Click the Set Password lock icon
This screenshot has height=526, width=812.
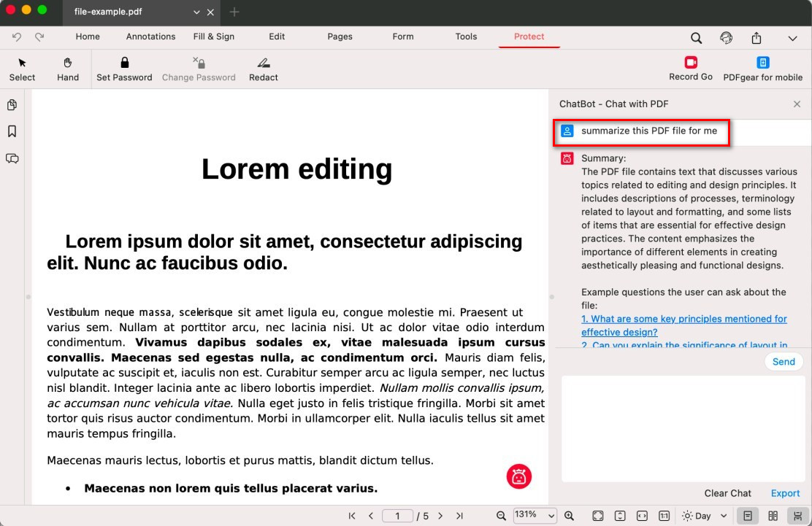124,63
